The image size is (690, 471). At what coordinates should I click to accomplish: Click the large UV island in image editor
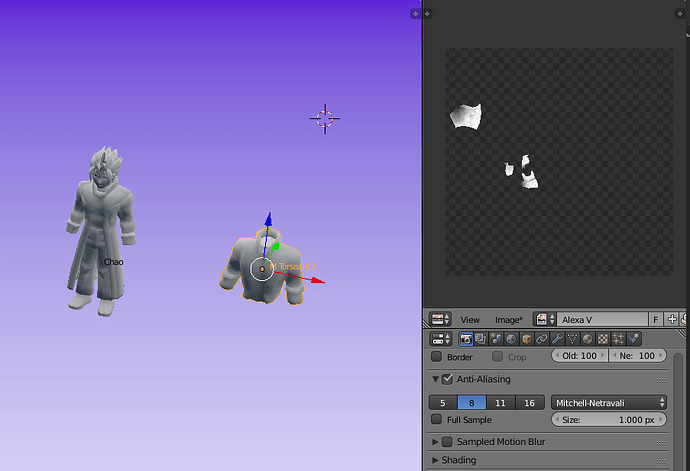(466, 116)
